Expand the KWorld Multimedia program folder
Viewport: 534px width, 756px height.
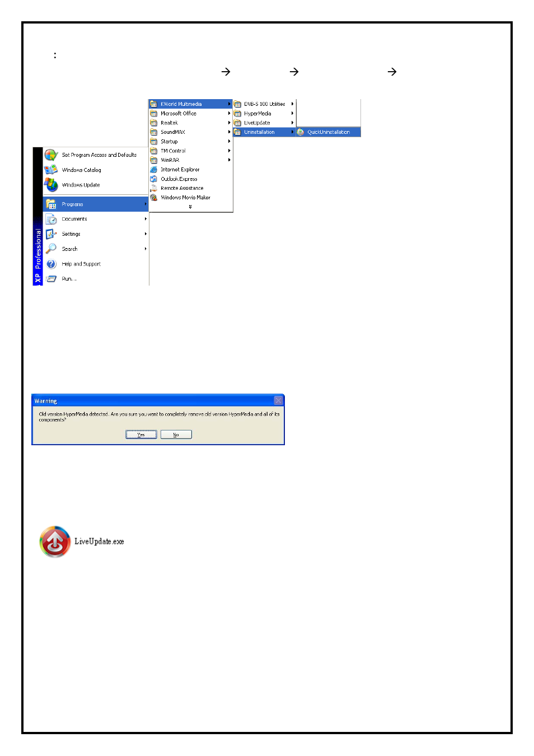190,104
